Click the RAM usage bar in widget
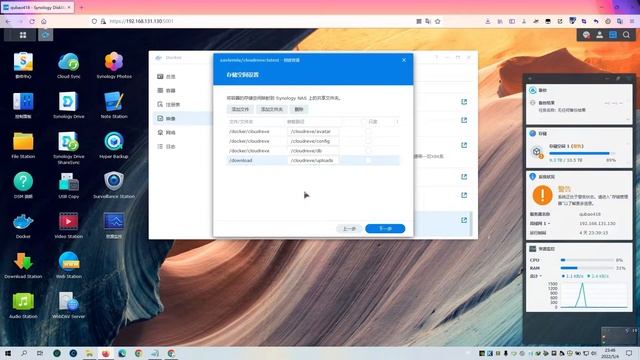 click(587, 268)
